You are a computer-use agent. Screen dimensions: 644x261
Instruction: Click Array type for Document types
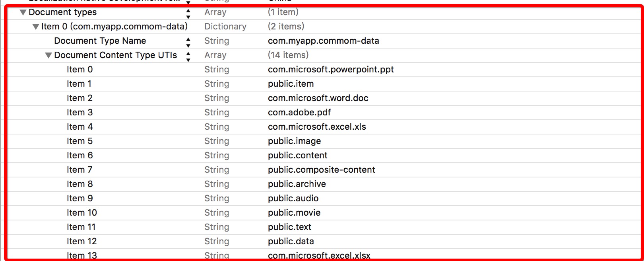coord(215,12)
